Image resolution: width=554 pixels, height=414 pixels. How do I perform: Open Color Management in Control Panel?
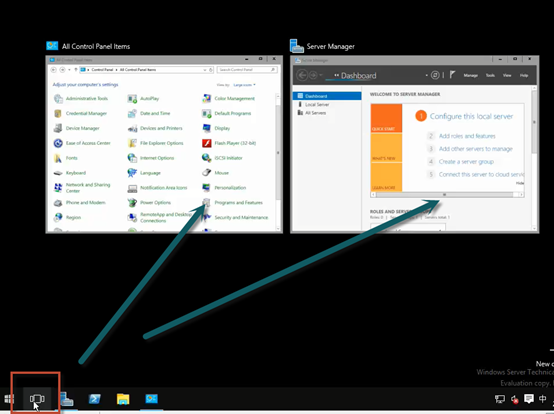tap(229, 99)
